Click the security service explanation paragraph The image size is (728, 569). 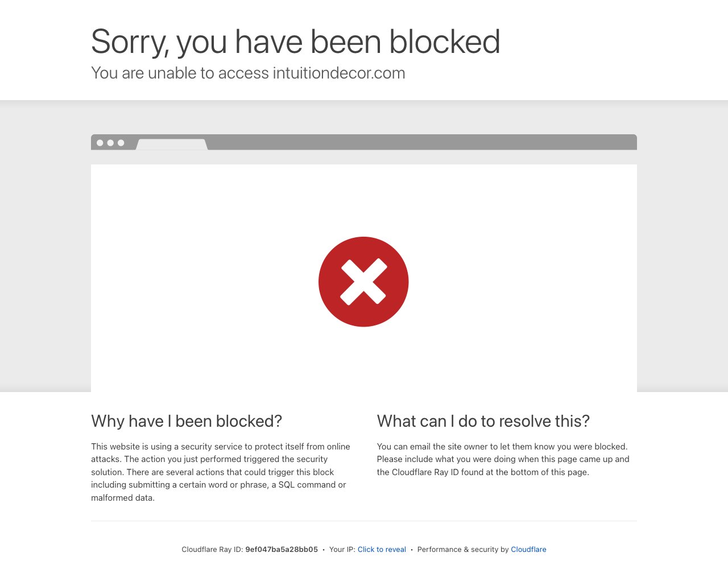tap(221, 472)
